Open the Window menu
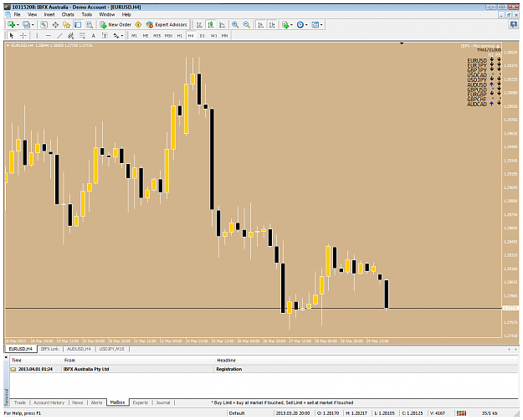This screenshot has width=523, height=420. (x=107, y=14)
